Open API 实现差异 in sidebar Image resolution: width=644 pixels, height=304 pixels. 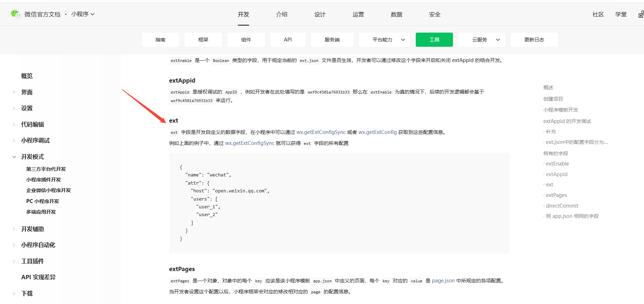point(38,277)
